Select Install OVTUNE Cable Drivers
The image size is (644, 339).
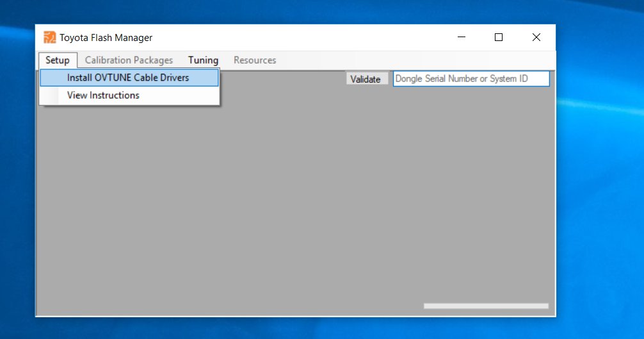tap(129, 78)
